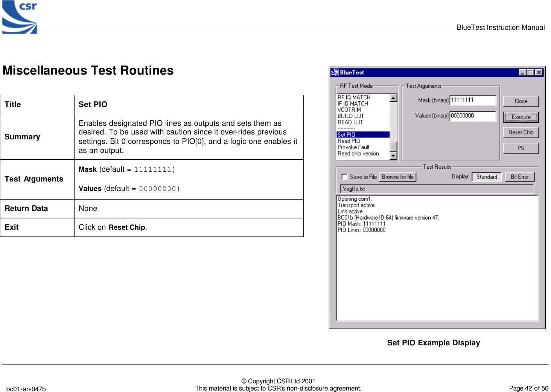This screenshot has width=551, height=392.
Task: Click the 'Link active.' result line
Action: [x=350, y=212]
